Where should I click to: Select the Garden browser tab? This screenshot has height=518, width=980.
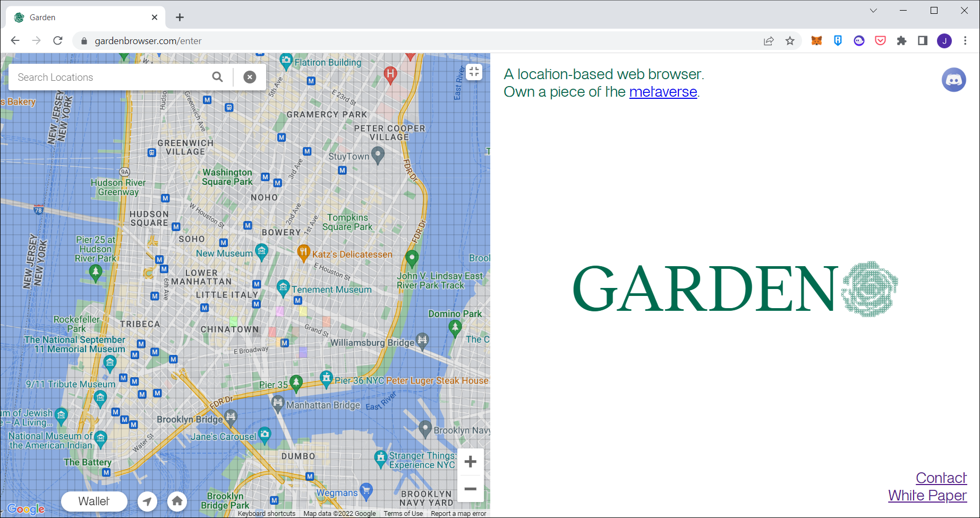(x=86, y=18)
